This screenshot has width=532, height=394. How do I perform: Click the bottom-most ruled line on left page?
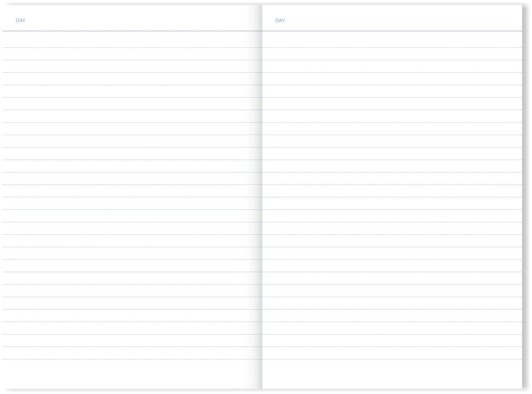point(132,359)
